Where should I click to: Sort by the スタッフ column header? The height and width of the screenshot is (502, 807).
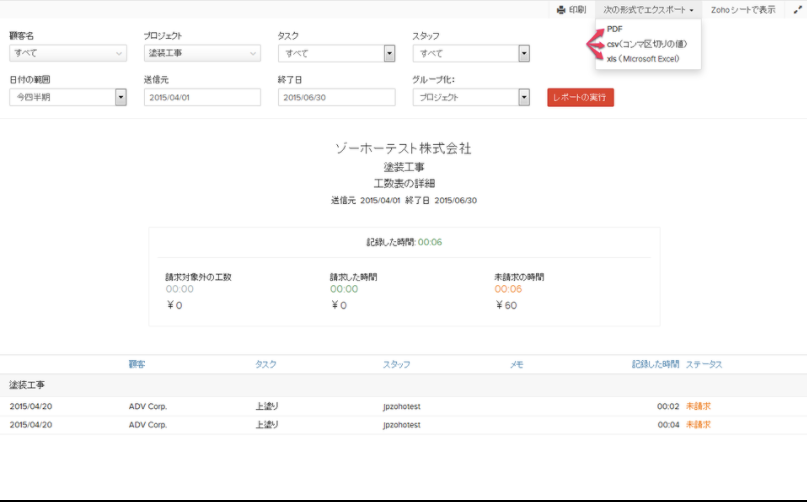click(396, 365)
